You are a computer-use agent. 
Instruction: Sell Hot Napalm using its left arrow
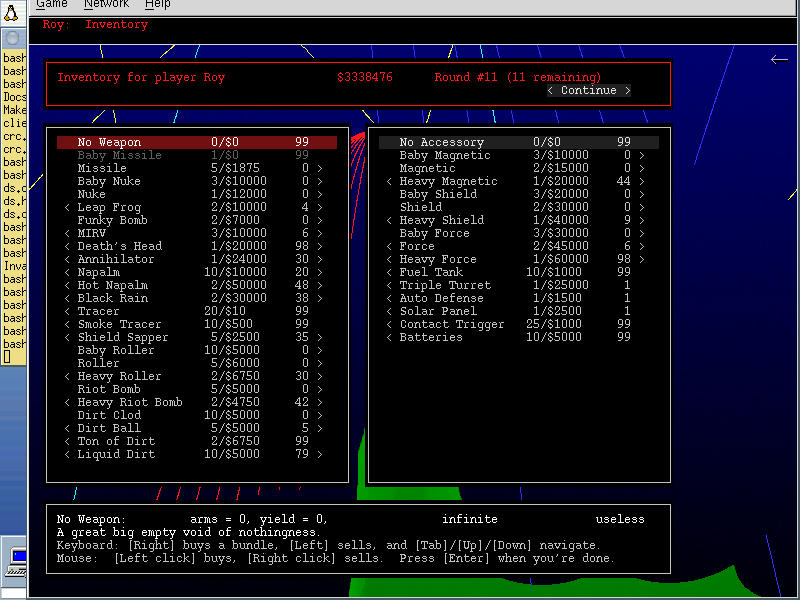(67, 285)
